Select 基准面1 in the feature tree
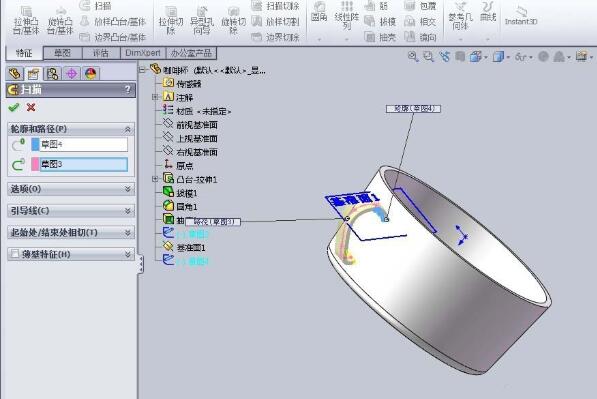The width and height of the screenshot is (597, 399). coord(191,248)
